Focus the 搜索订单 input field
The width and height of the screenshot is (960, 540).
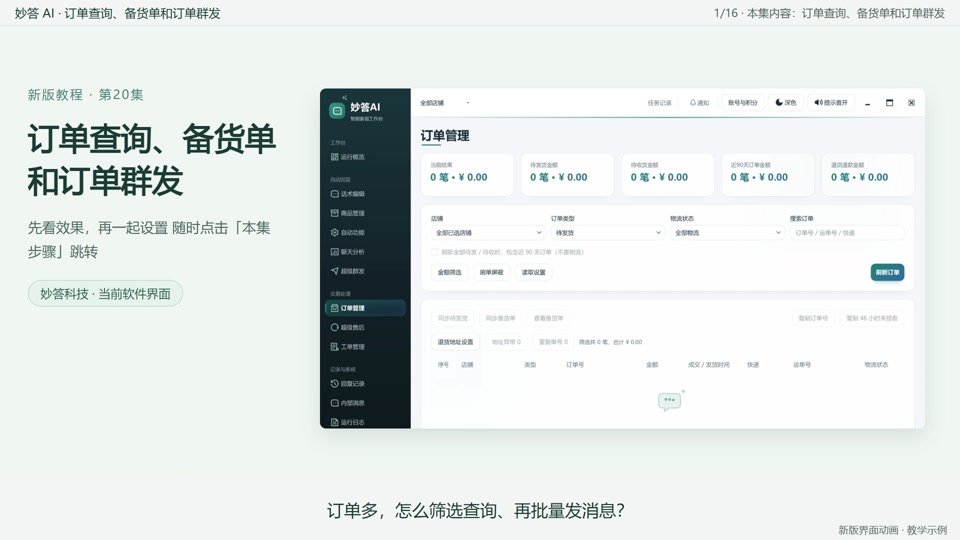coord(847,233)
